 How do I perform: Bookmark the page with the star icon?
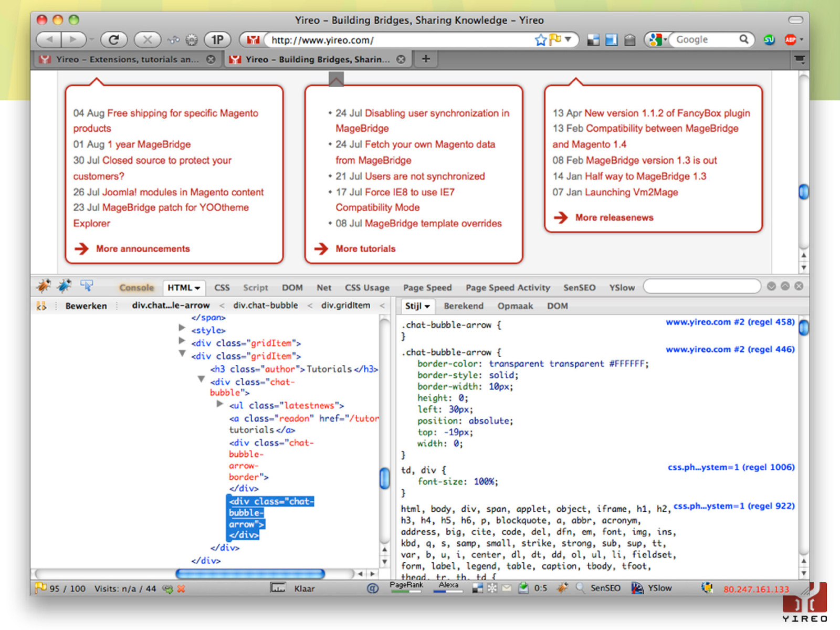540,40
